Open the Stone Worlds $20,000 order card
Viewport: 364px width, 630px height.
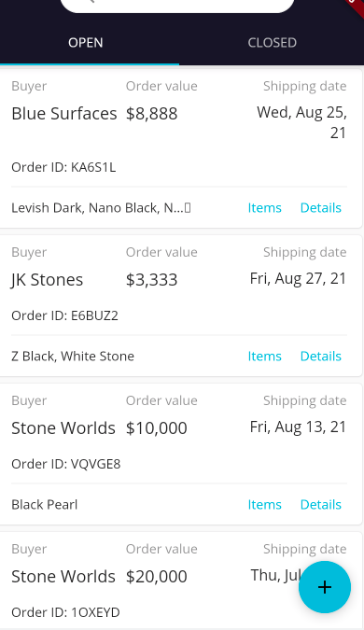click(x=181, y=581)
